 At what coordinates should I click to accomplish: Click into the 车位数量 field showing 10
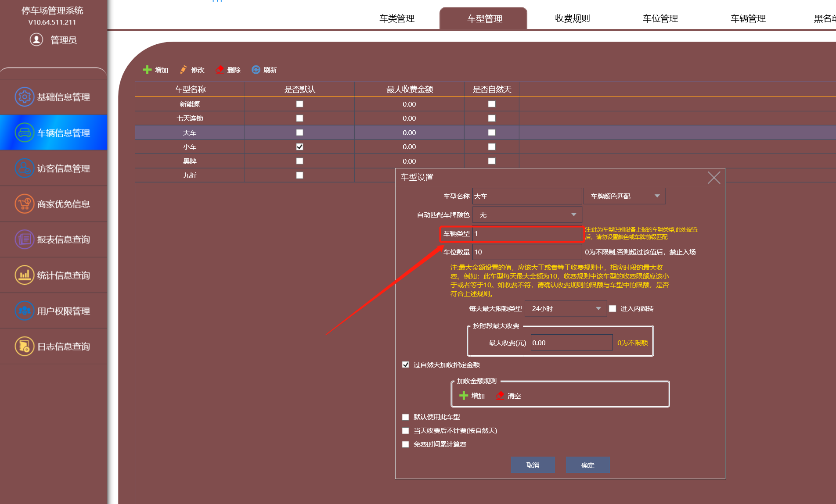[x=527, y=252]
